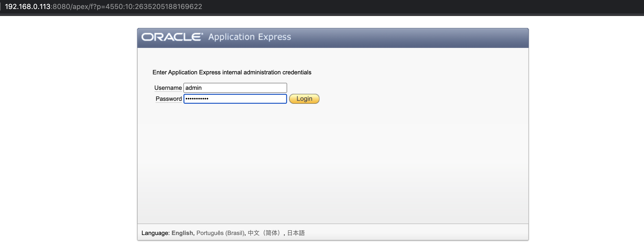Click the Username input field

click(235, 88)
